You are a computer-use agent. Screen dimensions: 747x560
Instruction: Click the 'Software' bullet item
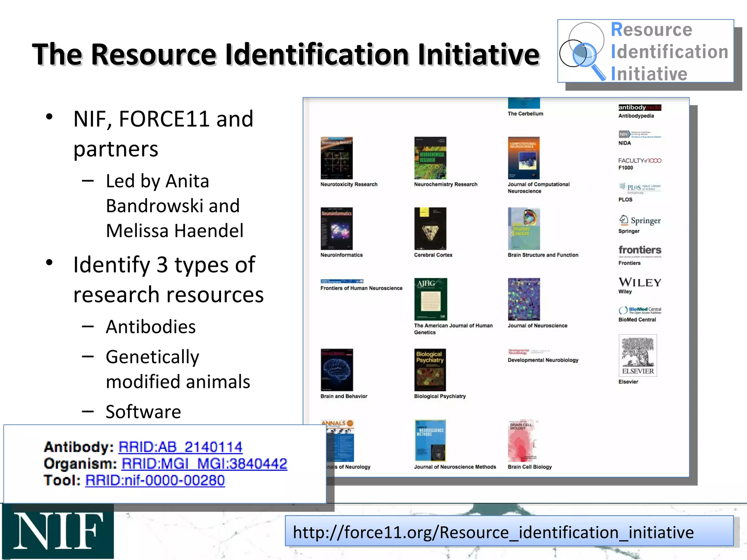point(143,412)
